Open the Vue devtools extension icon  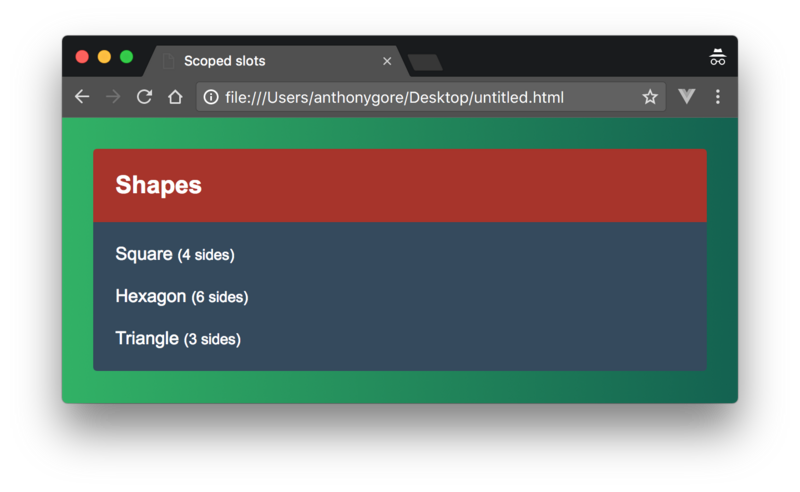[686, 97]
